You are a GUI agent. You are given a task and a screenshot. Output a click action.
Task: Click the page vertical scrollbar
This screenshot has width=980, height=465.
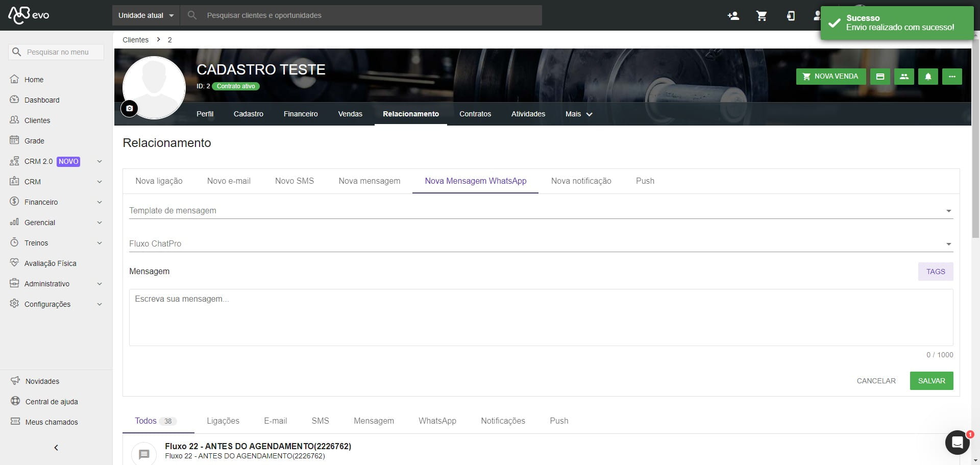975,138
